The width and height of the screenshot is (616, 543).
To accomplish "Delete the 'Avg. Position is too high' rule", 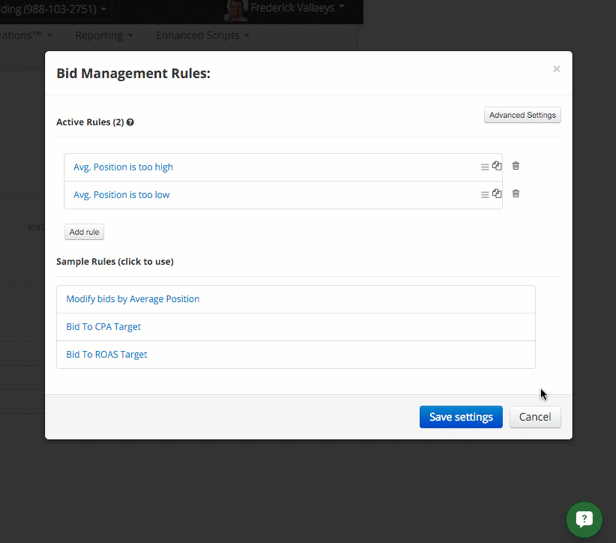I will coord(516,166).
